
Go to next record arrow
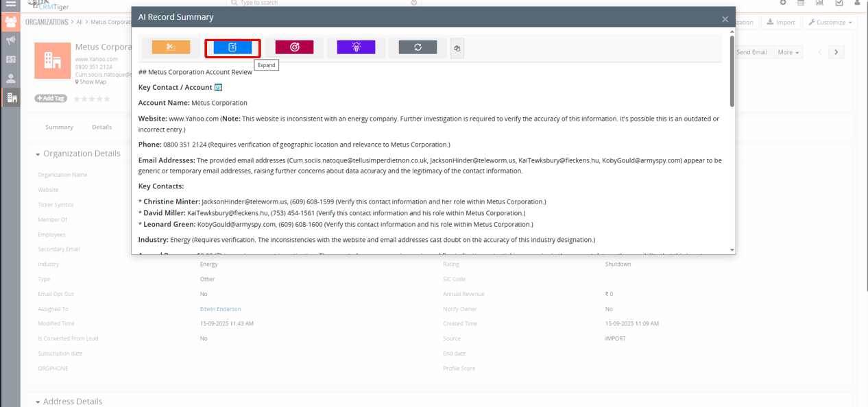836,52
